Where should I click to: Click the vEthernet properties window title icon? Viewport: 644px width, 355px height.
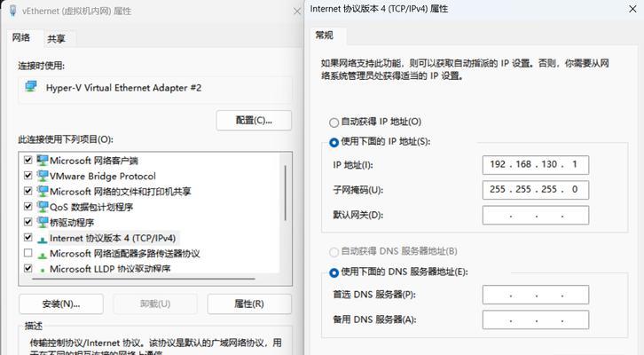12,11
